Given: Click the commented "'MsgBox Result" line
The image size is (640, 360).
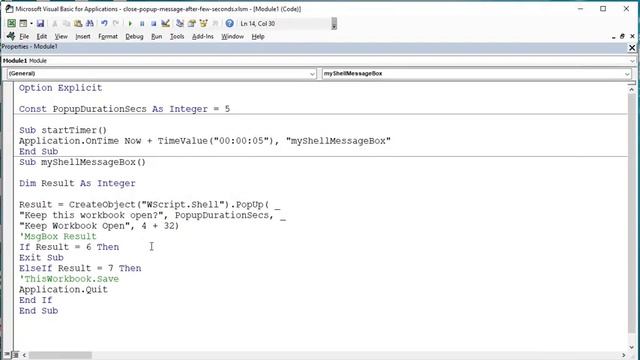Looking at the screenshot, I should pos(58,236).
